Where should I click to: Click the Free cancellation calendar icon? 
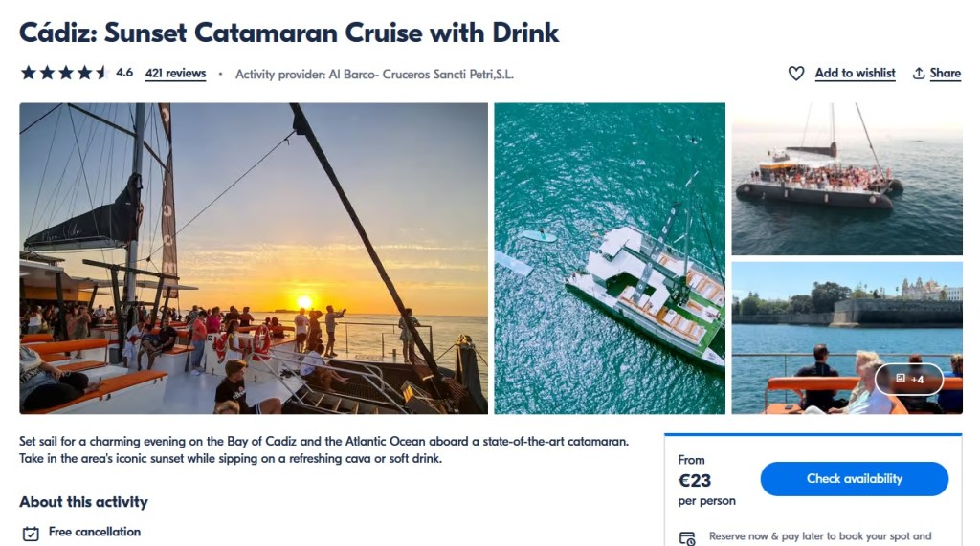click(31, 533)
